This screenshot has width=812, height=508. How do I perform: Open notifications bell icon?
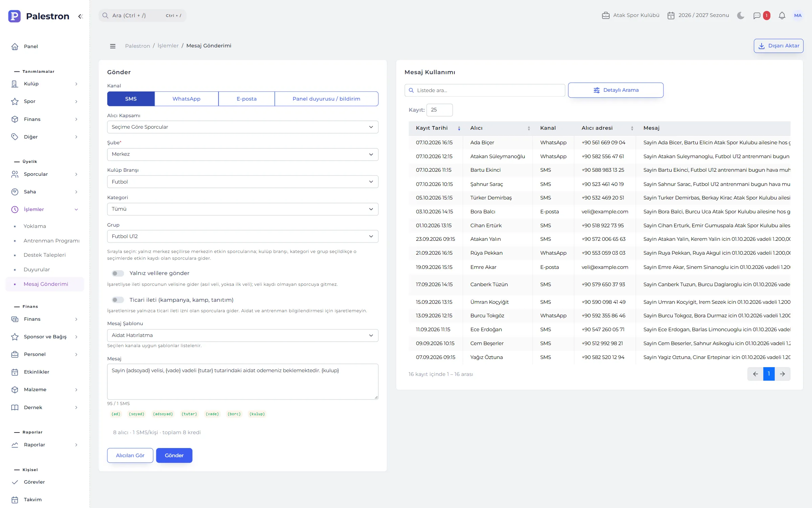pos(782,16)
